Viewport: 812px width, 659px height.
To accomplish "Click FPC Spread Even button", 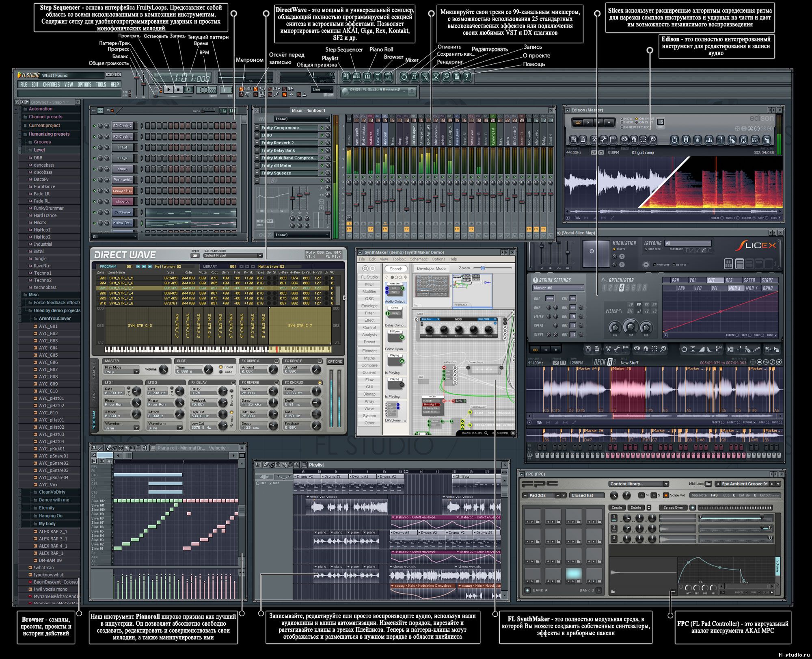I will pyautogui.click(x=673, y=507).
